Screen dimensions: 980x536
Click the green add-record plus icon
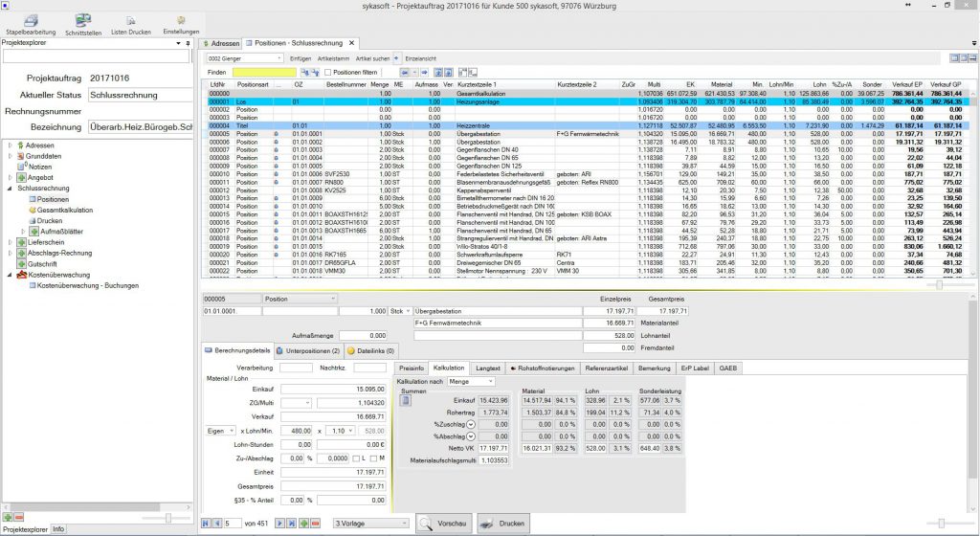point(303,524)
